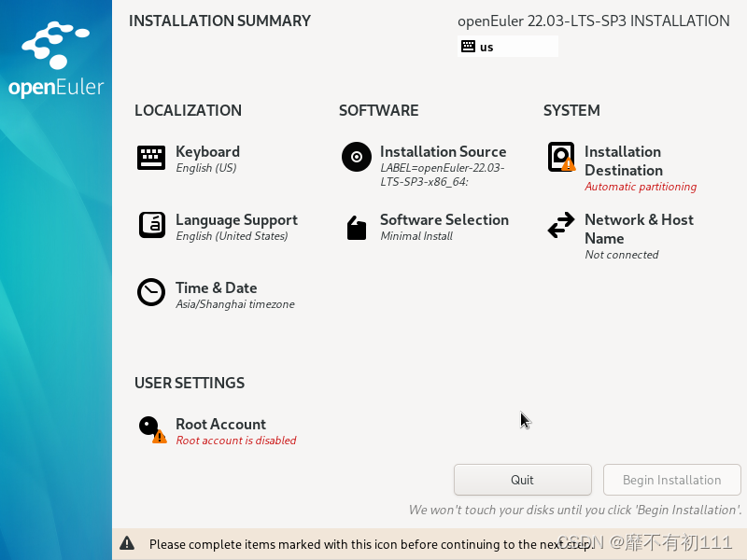Click the us keyboard layout text
Image resolution: width=747 pixels, height=560 pixels.
point(486,48)
